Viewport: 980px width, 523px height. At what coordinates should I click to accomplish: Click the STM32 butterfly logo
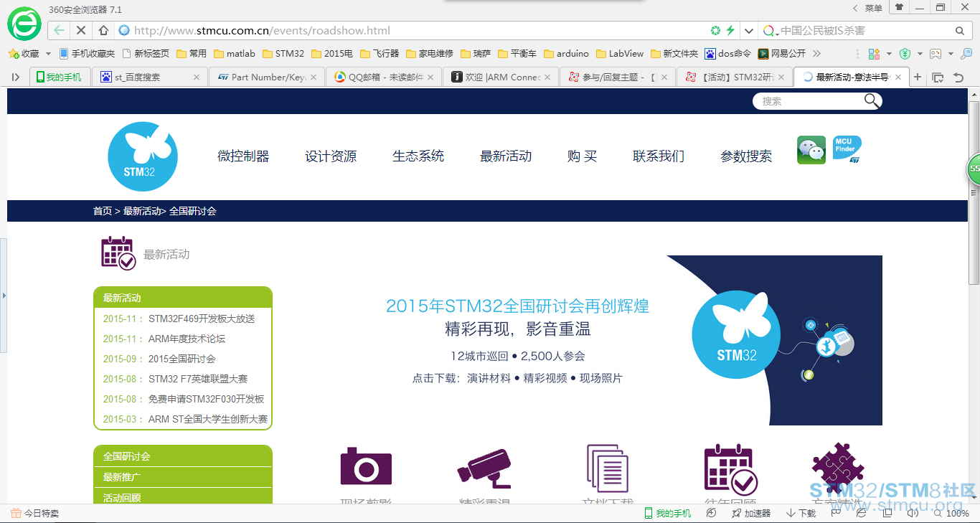[143, 156]
